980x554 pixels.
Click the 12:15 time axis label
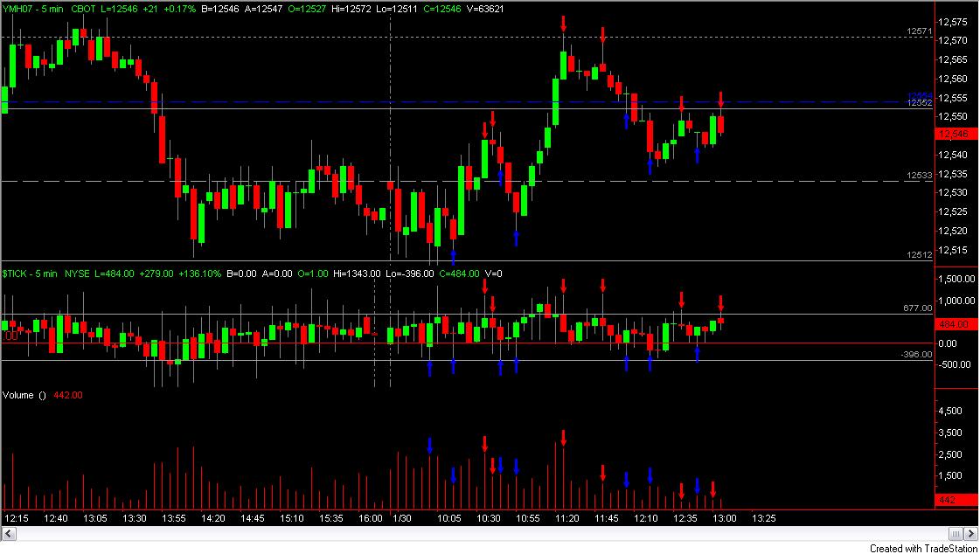[x=17, y=518]
